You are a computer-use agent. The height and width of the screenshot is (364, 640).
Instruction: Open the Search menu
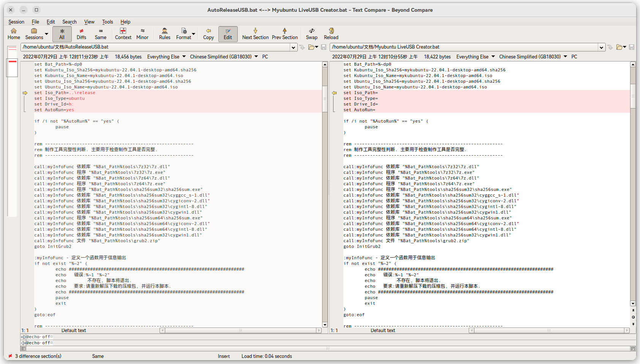click(x=70, y=22)
